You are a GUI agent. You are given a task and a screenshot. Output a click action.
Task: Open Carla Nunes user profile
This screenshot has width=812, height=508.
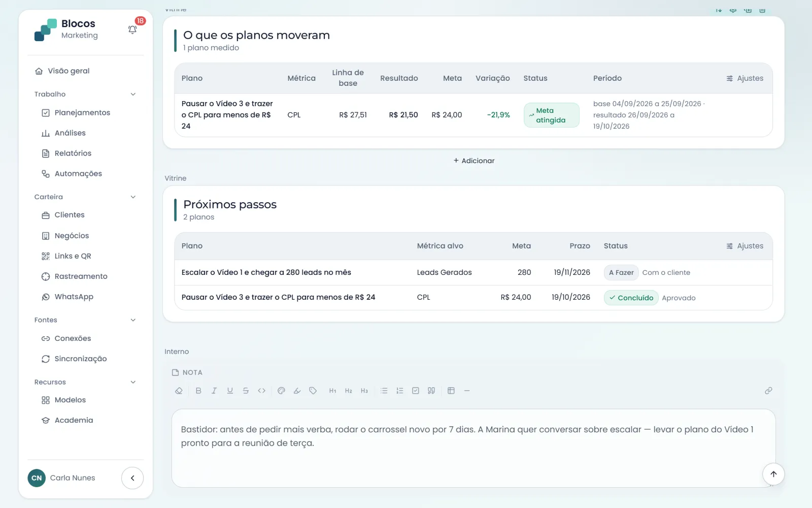tap(62, 478)
